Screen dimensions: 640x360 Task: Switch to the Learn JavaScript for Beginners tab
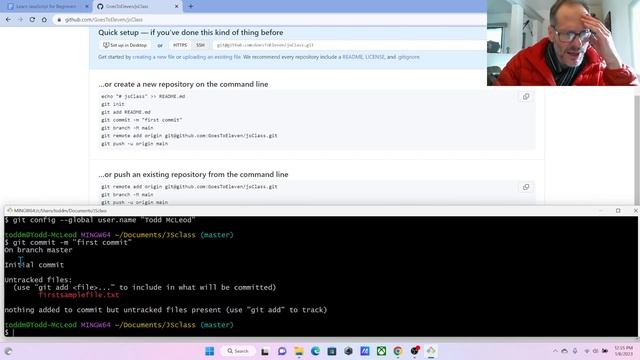click(x=46, y=6)
